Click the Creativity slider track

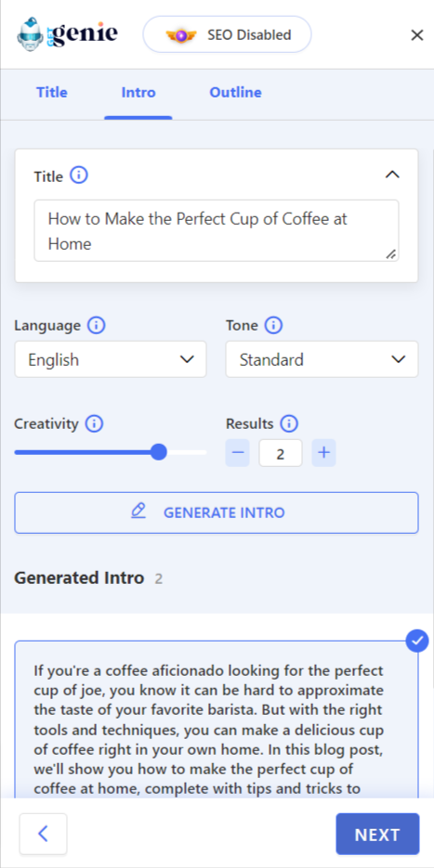[x=111, y=452]
